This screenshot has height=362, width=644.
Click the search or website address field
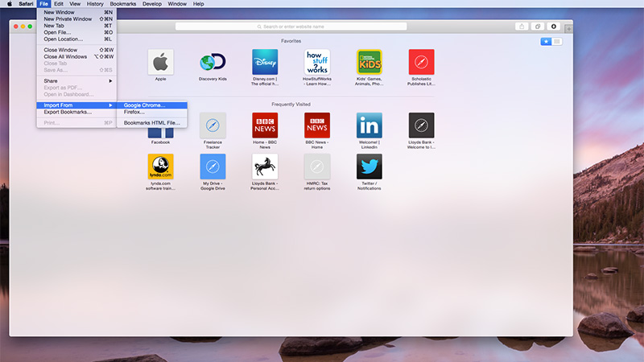pos(291,27)
